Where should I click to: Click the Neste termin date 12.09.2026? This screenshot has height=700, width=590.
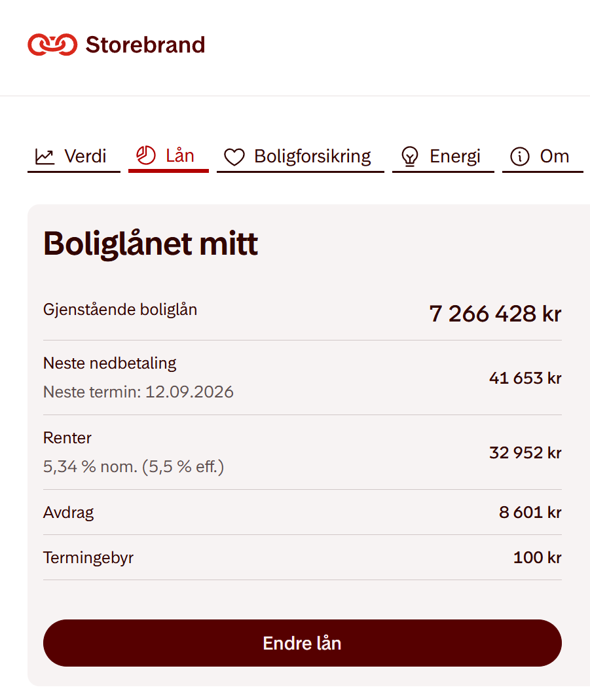[x=189, y=392]
